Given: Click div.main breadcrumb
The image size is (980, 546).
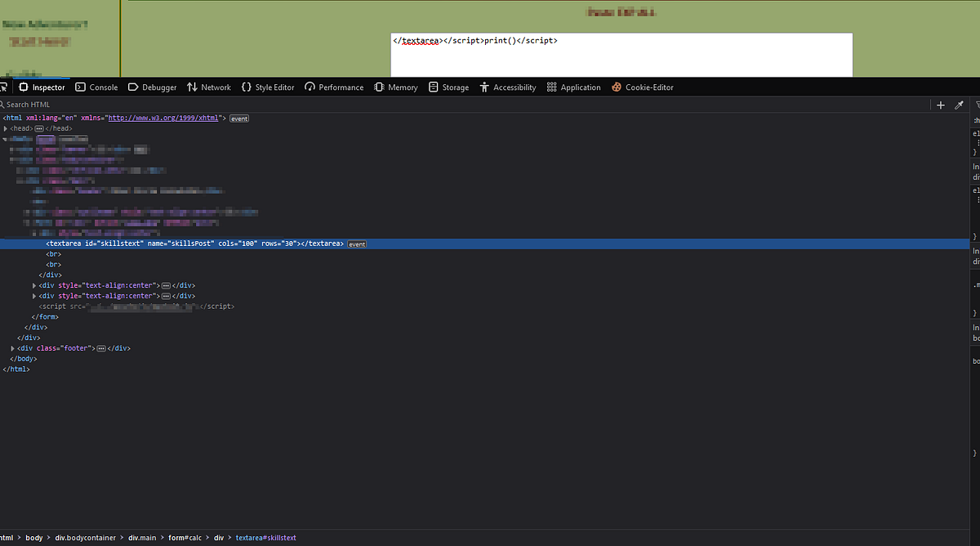Looking at the screenshot, I should (x=143, y=538).
